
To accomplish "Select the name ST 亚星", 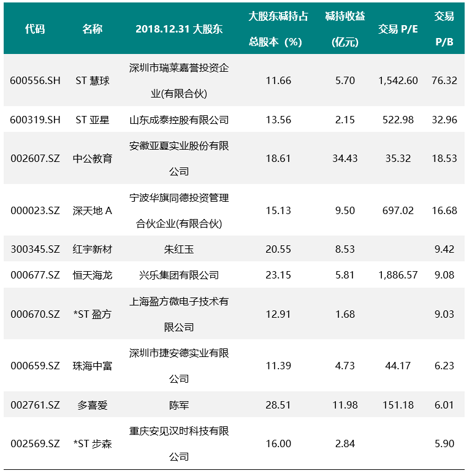I will [x=92, y=120].
